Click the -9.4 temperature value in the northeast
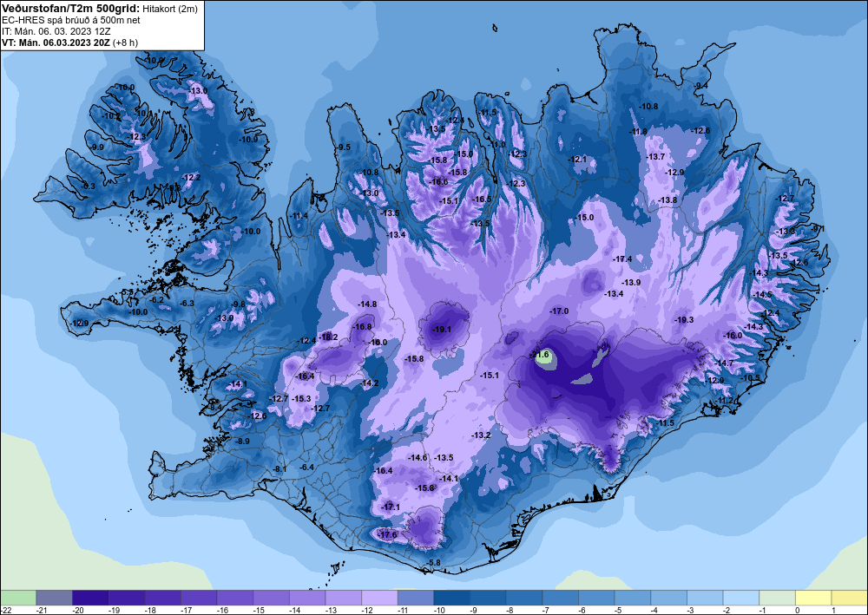The image size is (868, 615). [x=701, y=85]
